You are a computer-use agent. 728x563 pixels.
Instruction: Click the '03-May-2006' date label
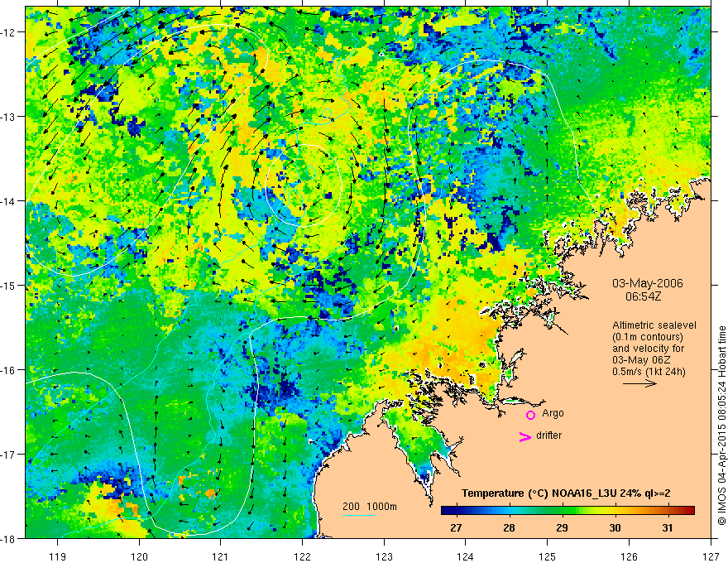coord(648,283)
